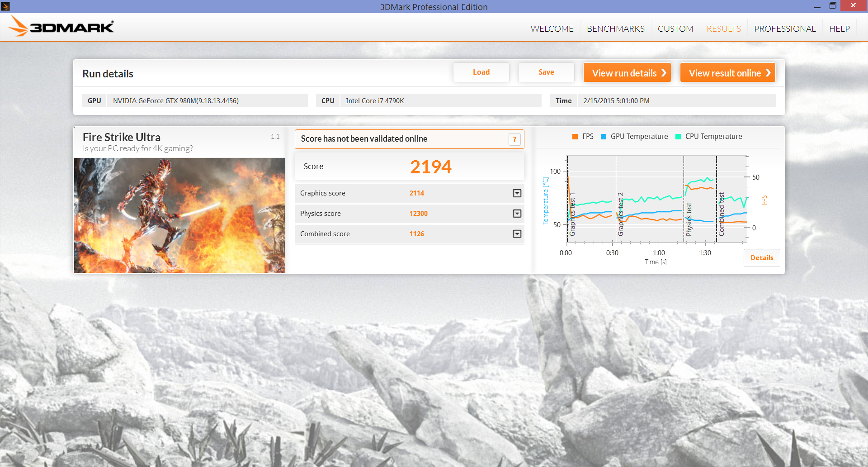This screenshot has width=868, height=467.
Task: Select the RESULTS tab
Action: (x=724, y=29)
